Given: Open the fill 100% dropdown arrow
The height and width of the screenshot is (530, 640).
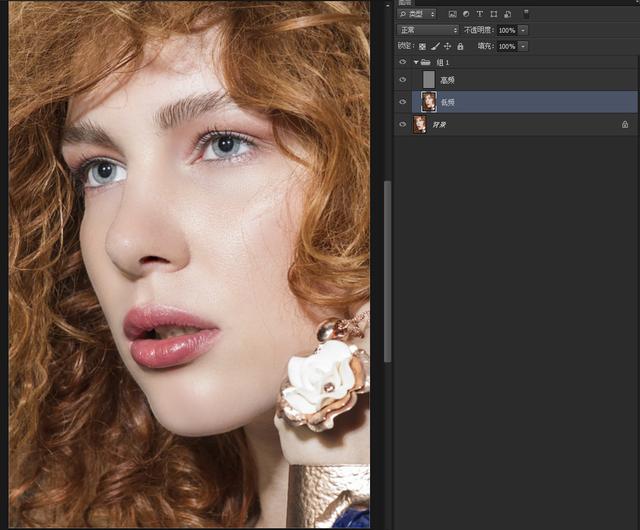Looking at the screenshot, I should 523,46.
